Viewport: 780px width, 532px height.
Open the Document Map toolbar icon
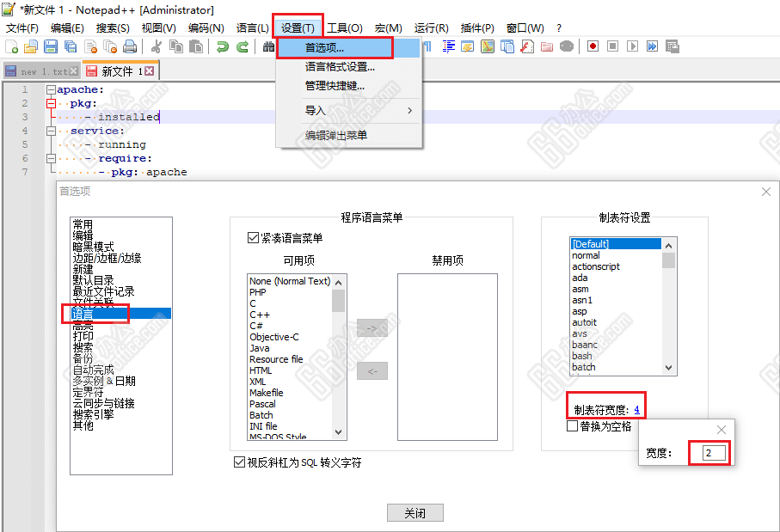point(488,46)
